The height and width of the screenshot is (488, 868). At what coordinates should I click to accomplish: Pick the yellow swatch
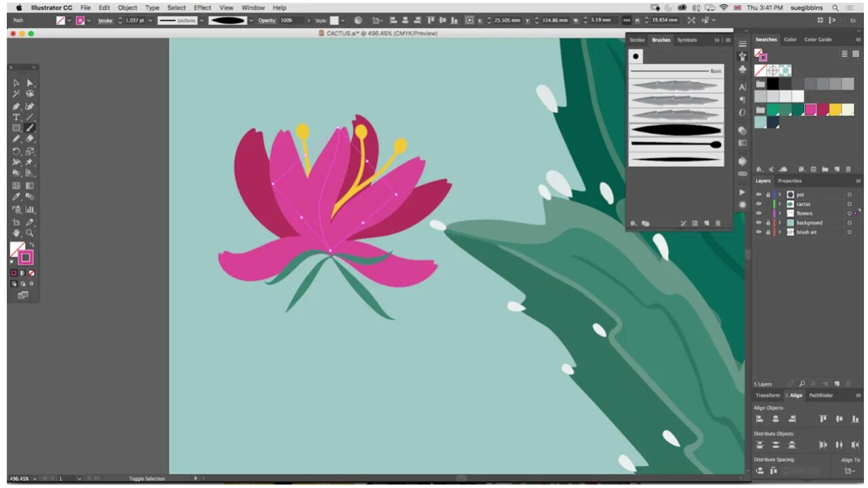click(835, 109)
